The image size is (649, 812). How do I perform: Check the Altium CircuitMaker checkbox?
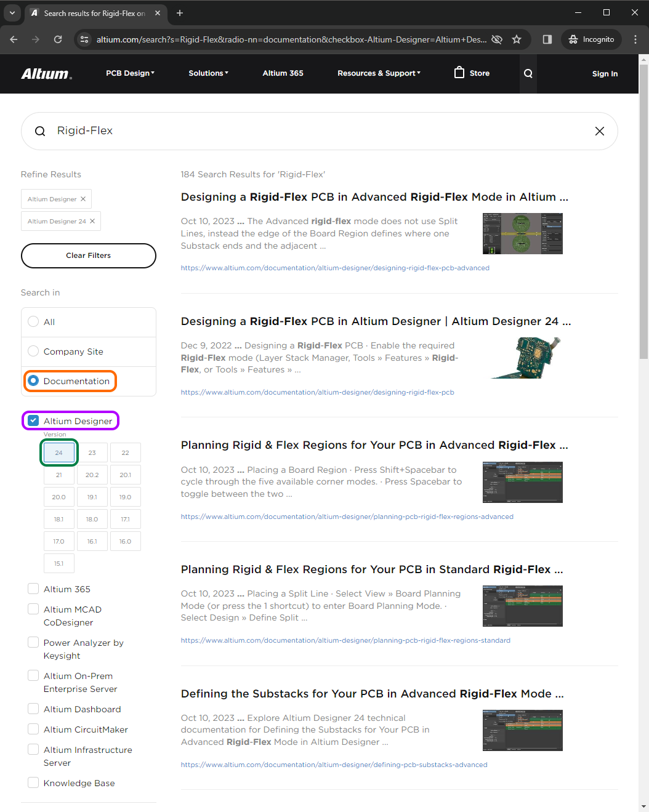pos(33,730)
